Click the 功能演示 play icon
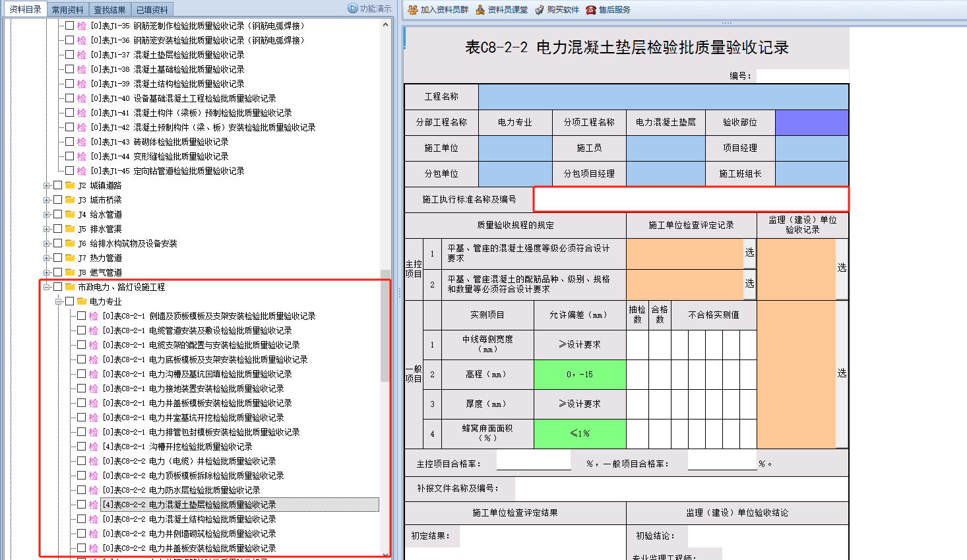967x560 pixels. coord(353,9)
